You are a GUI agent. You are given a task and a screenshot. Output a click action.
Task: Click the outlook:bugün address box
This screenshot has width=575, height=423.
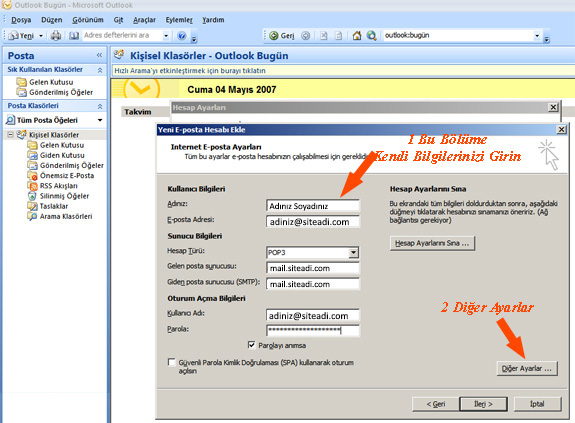(x=458, y=36)
